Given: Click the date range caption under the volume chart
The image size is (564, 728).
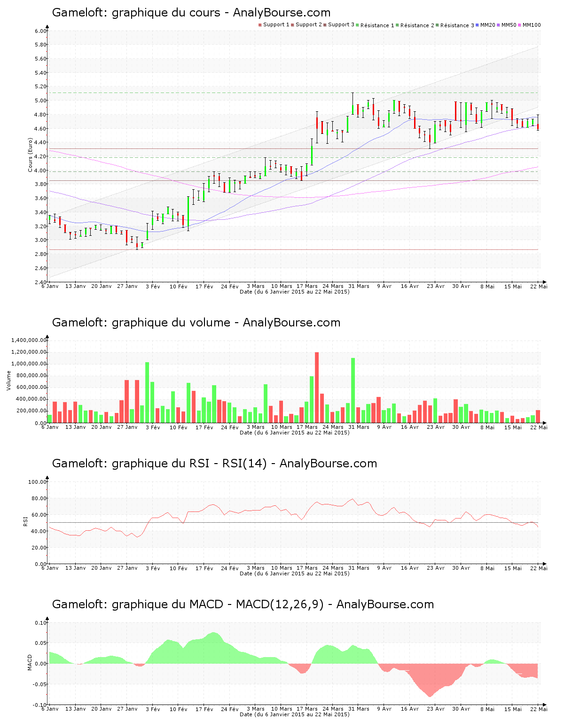Looking at the screenshot, I should pos(295,433).
